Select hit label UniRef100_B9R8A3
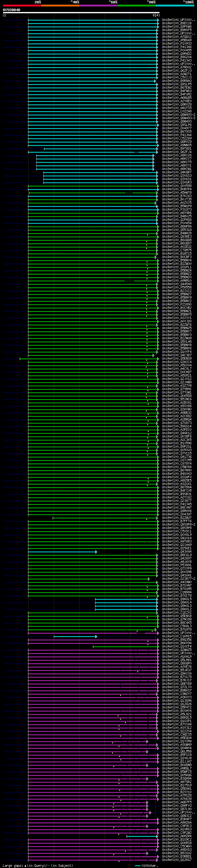The image size is (197, 868). 176,81
